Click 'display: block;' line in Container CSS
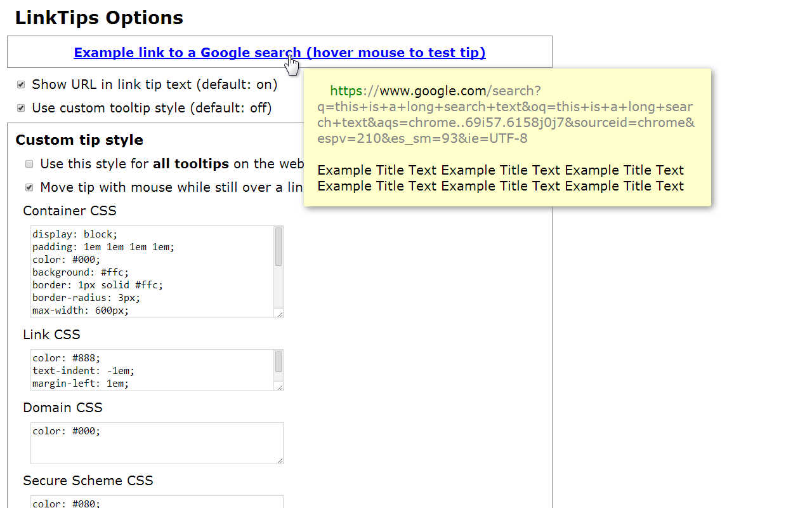Image resolution: width=812 pixels, height=508 pixels. click(75, 234)
